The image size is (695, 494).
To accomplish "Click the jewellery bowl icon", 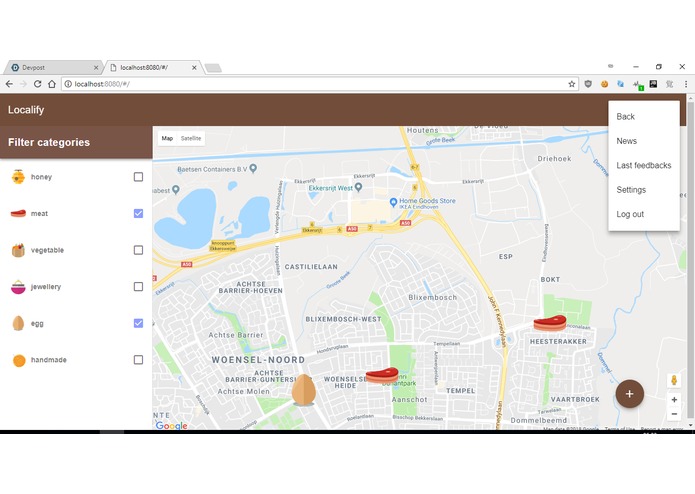I will (18, 287).
